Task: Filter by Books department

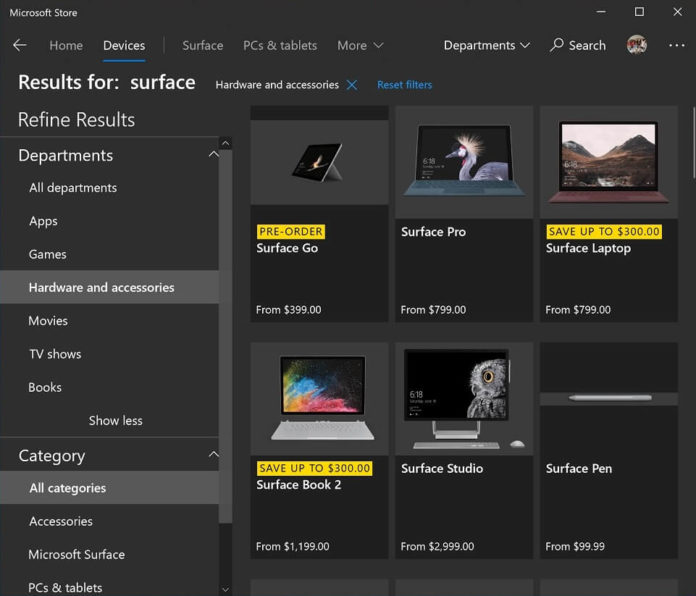Action: (x=109, y=387)
